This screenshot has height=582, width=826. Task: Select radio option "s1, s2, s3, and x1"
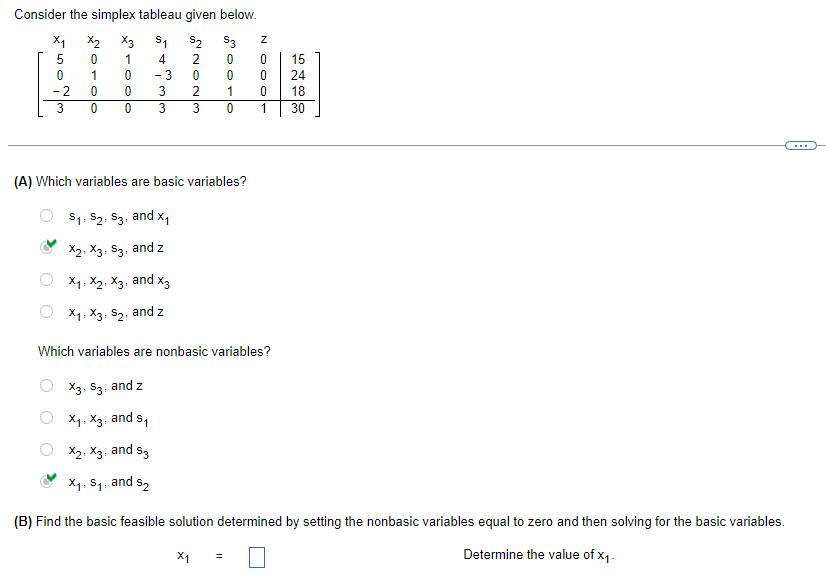click(x=46, y=216)
